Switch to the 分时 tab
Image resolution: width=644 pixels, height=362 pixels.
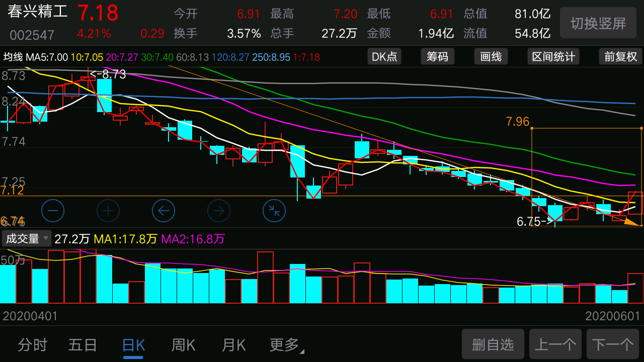coord(33,345)
